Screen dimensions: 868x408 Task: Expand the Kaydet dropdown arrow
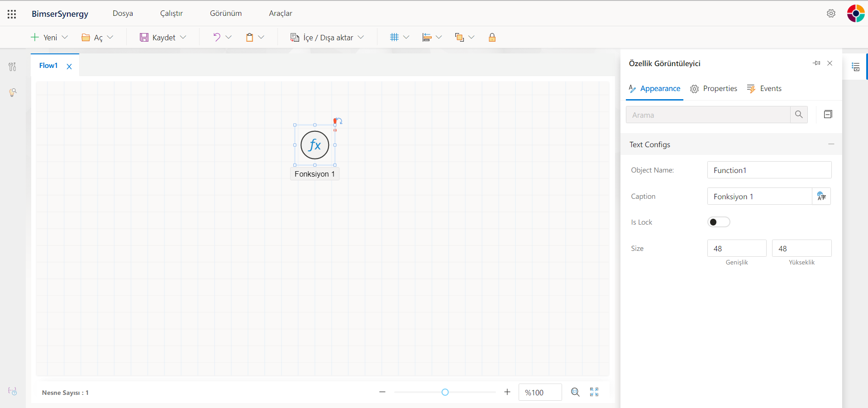click(183, 38)
